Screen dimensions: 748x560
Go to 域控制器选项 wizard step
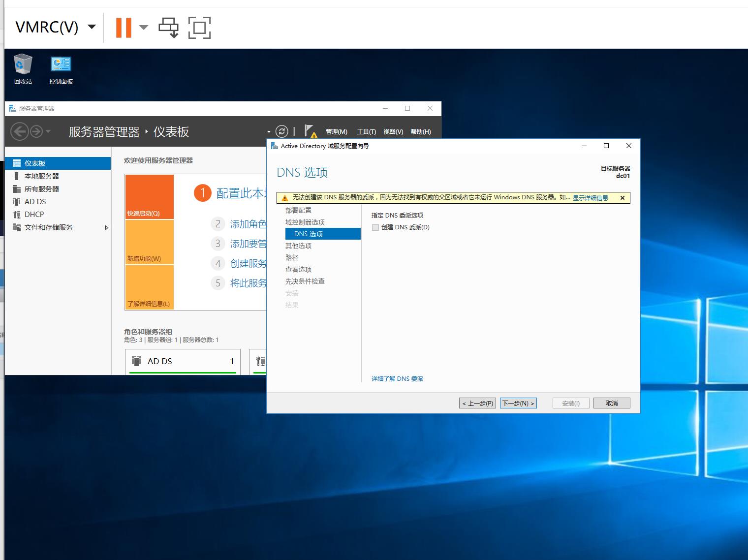[305, 222]
